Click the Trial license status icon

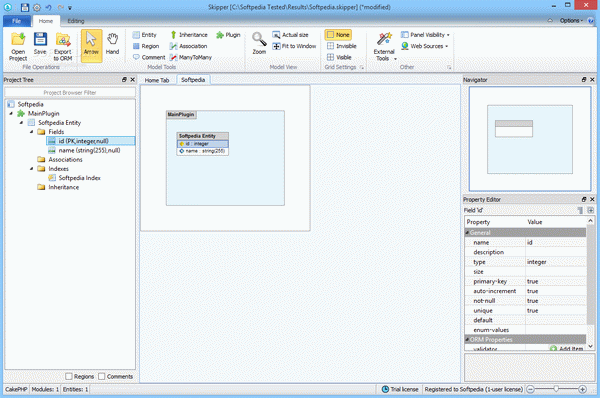385,389
